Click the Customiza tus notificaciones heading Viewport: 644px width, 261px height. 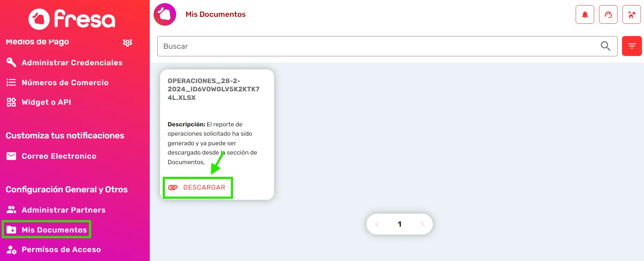[x=65, y=135]
